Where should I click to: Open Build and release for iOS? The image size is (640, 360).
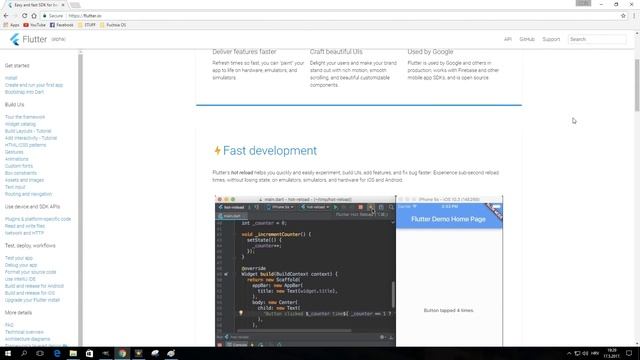click(x=30, y=293)
